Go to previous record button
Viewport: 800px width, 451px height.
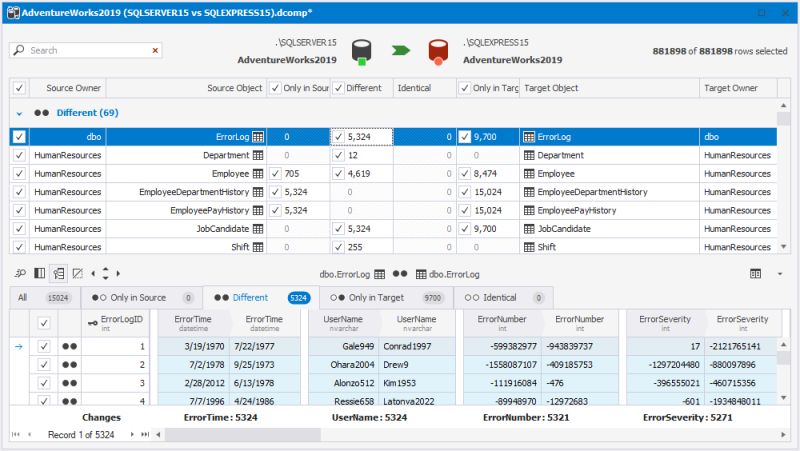click(x=30, y=435)
